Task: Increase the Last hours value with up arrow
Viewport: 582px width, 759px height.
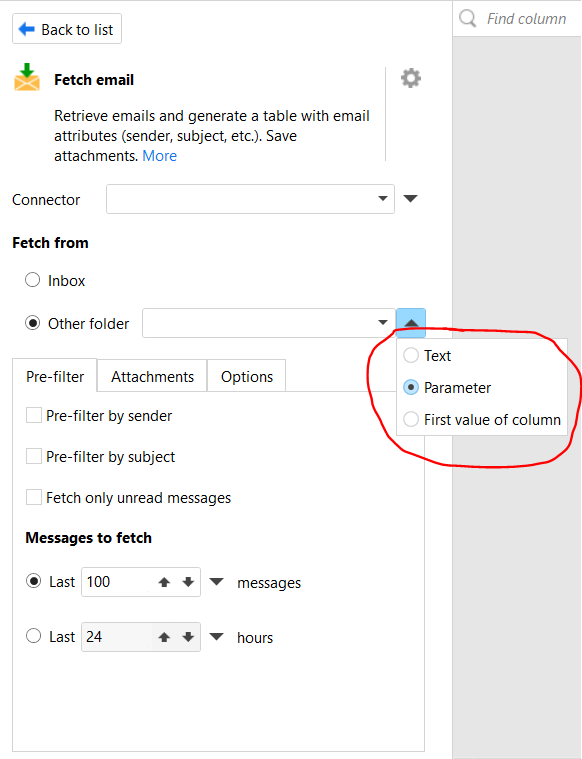Action: tap(164, 637)
